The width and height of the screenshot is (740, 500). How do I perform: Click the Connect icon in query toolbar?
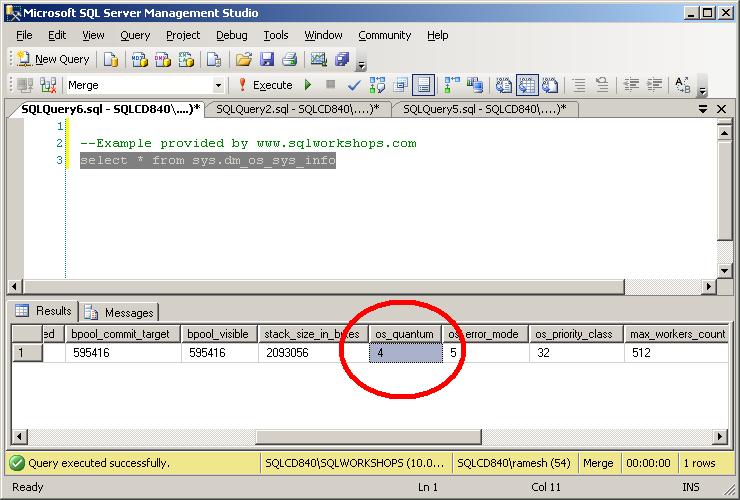click(25, 85)
